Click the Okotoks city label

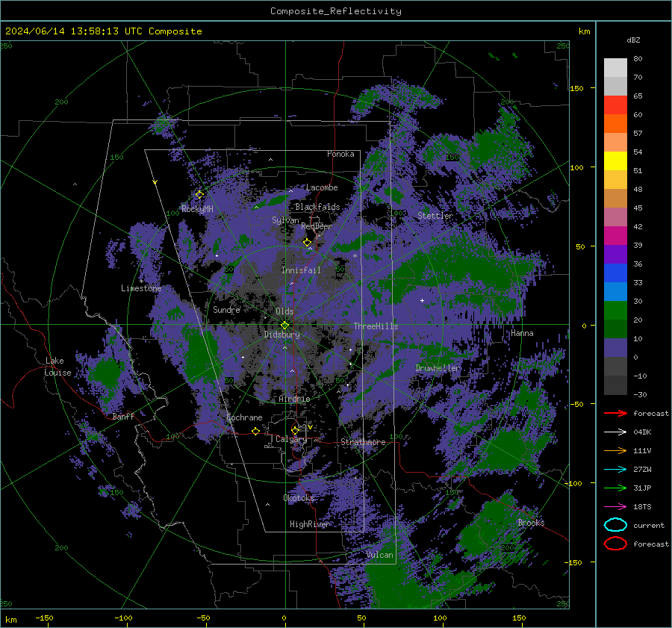point(299,498)
